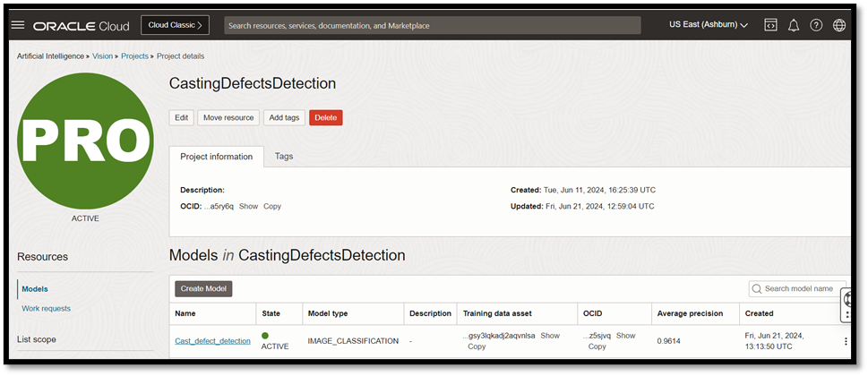Open the row actions three-dot menu
Screen dimensions: 868x376
pyautogui.click(x=845, y=341)
